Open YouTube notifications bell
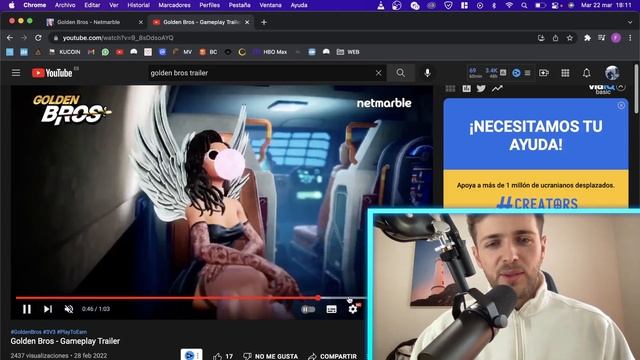 coord(587,73)
